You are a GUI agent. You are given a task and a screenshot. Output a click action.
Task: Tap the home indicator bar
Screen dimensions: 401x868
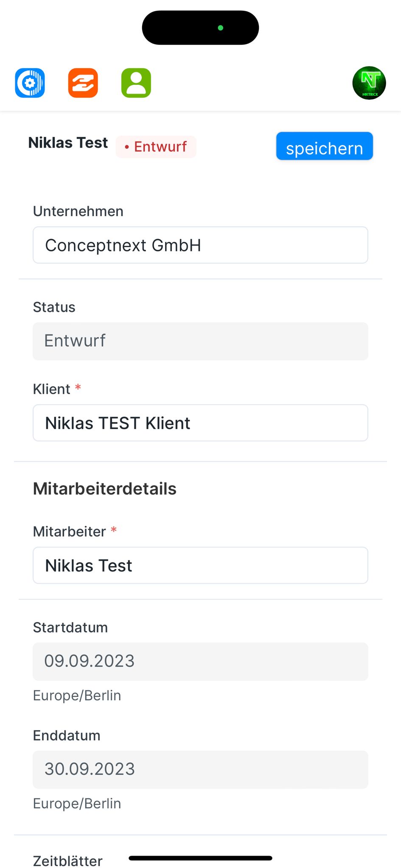tap(200, 858)
